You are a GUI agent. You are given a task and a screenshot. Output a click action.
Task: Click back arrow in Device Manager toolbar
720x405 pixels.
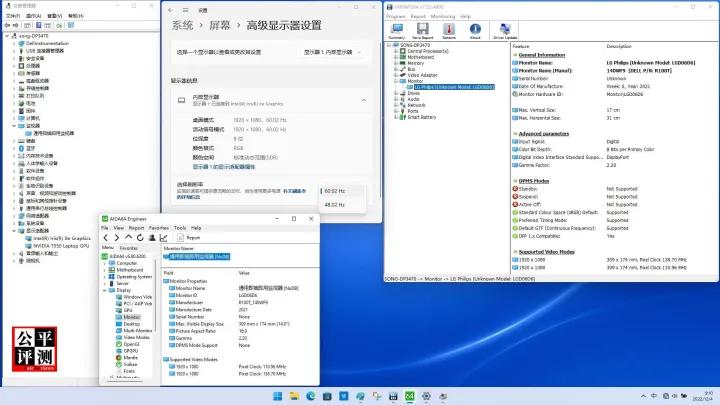click(x=7, y=25)
